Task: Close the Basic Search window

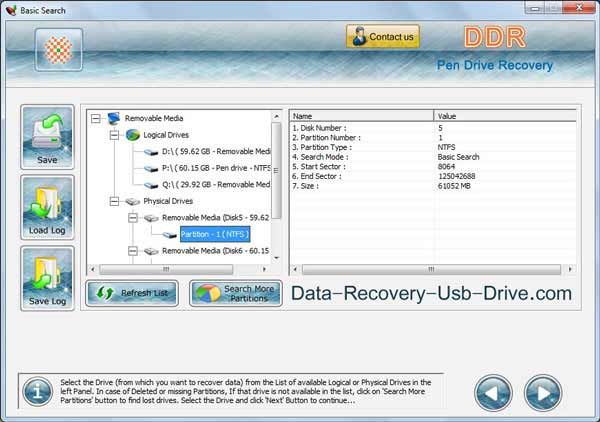Action: point(580,7)
